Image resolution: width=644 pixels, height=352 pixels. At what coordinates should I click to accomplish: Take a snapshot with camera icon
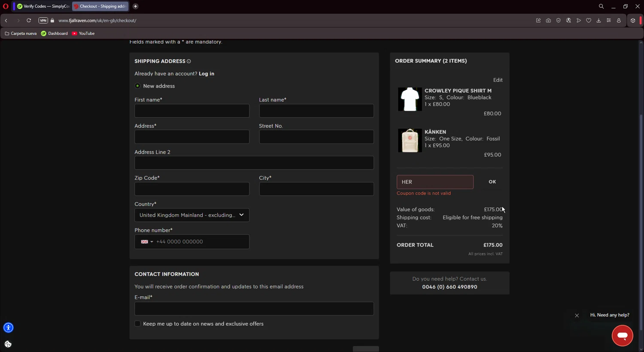coord(548,21)
